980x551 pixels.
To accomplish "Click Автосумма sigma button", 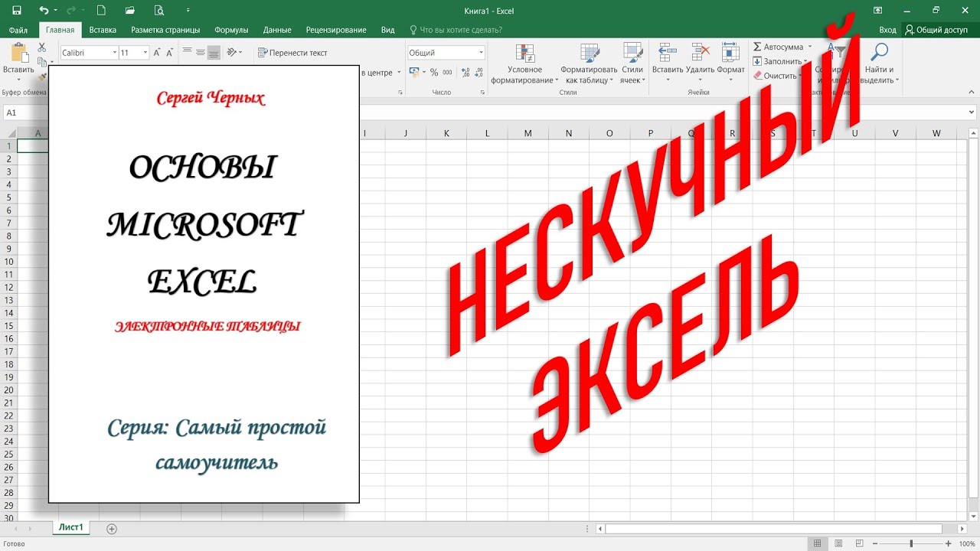I will (777, 47).
